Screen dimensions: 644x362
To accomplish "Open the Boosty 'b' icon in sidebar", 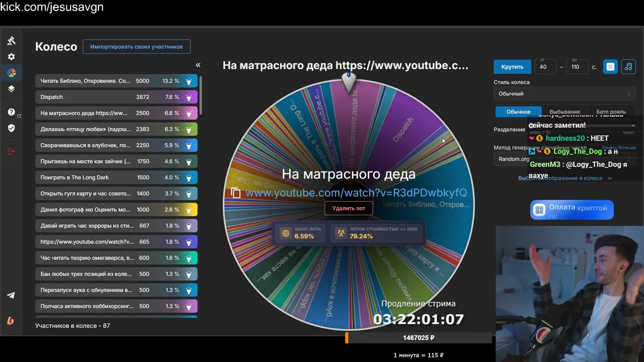I will [11, 321].
